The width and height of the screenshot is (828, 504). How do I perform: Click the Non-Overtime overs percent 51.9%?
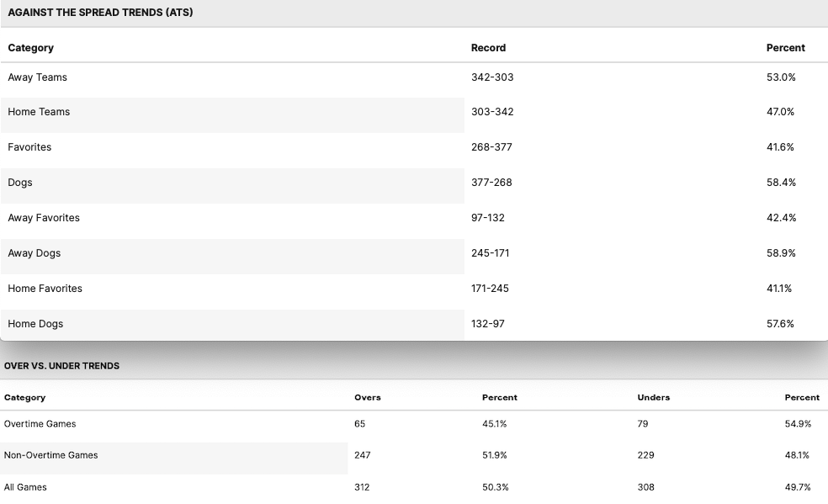click(x=494, y=455)
